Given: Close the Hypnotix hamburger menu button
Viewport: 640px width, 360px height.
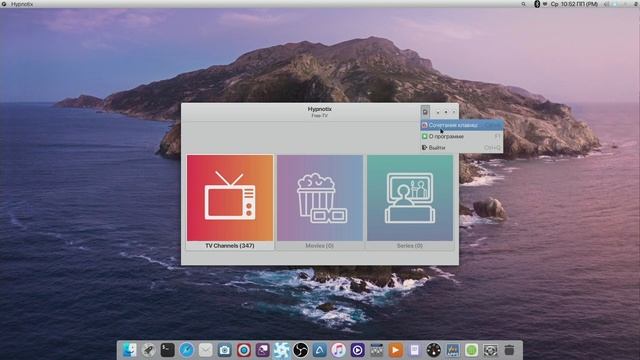Looking at the screenshot, I should (x=425, y=112).
